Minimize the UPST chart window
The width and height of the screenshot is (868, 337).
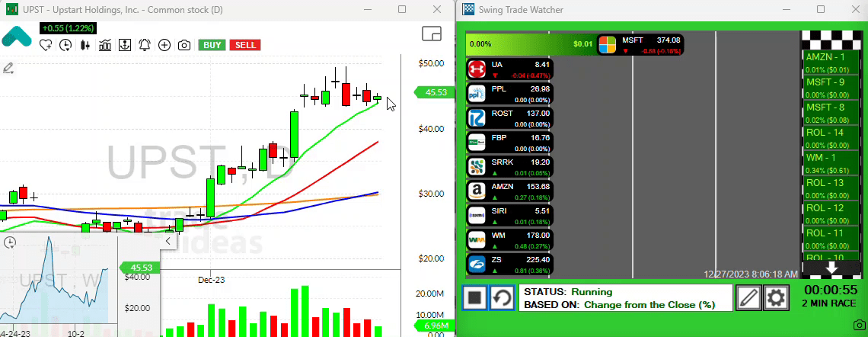(368, 9)
